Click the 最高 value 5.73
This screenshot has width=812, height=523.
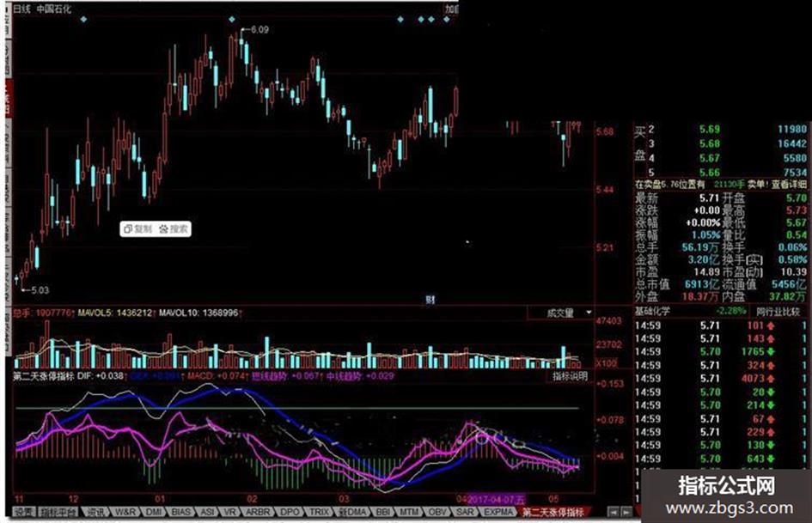point(797,210)
